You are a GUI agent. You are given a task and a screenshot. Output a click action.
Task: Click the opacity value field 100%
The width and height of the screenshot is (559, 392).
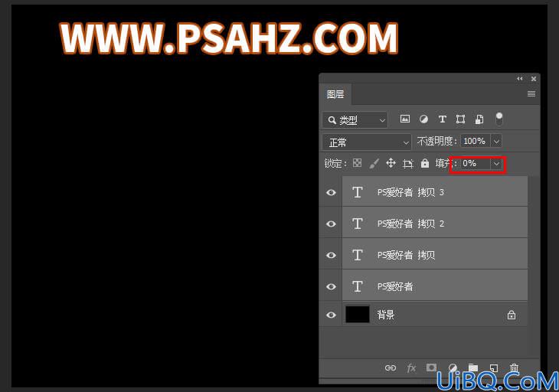click(476, 141)
